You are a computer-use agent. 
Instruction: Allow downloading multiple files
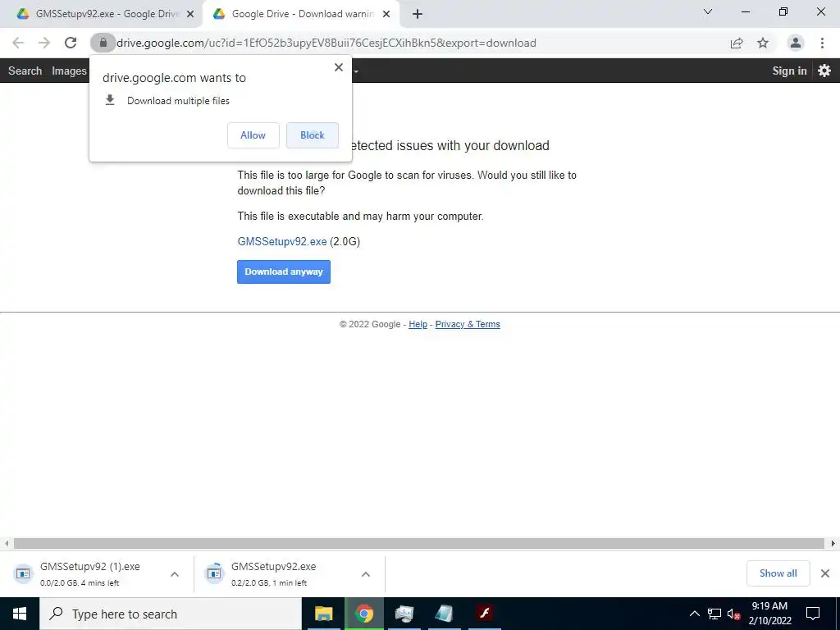[x=253, y=135]
